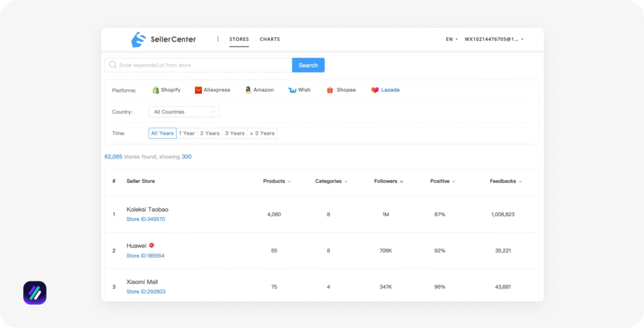
Task: Open the All Countries dropdown
Action: pos(184,112)
